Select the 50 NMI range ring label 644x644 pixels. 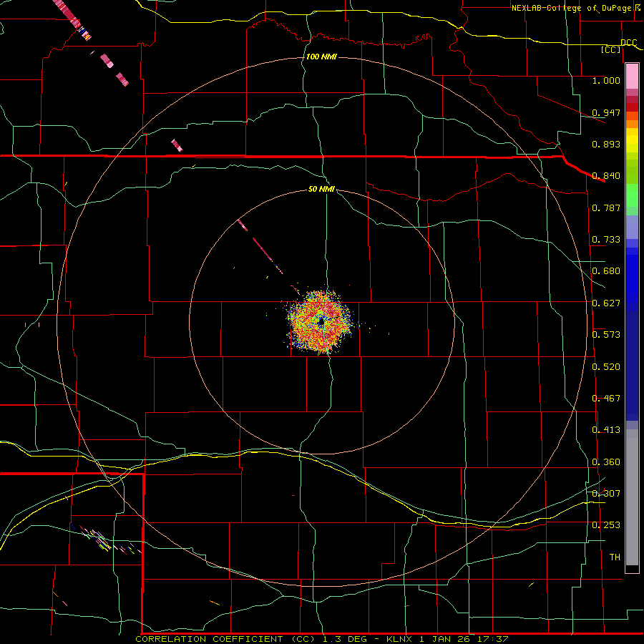321,189
